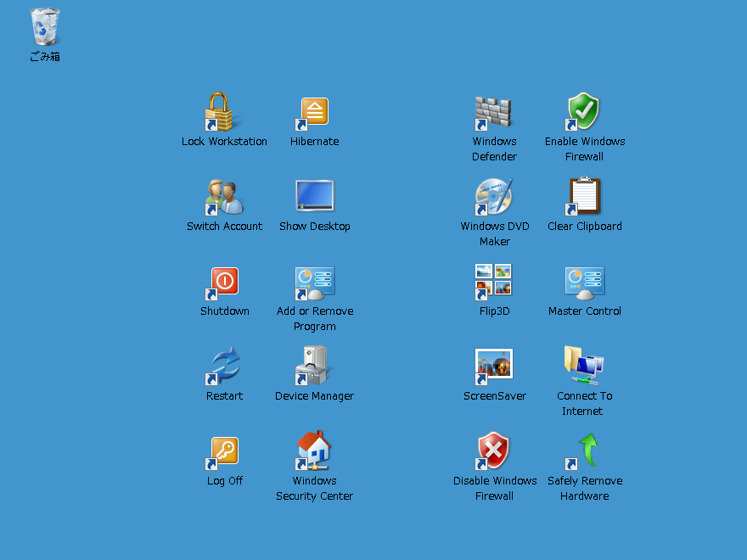This screenshot has height=560, width=747.
Task: Click the "Hibernate" label text
Action: [x=314, y=142]
